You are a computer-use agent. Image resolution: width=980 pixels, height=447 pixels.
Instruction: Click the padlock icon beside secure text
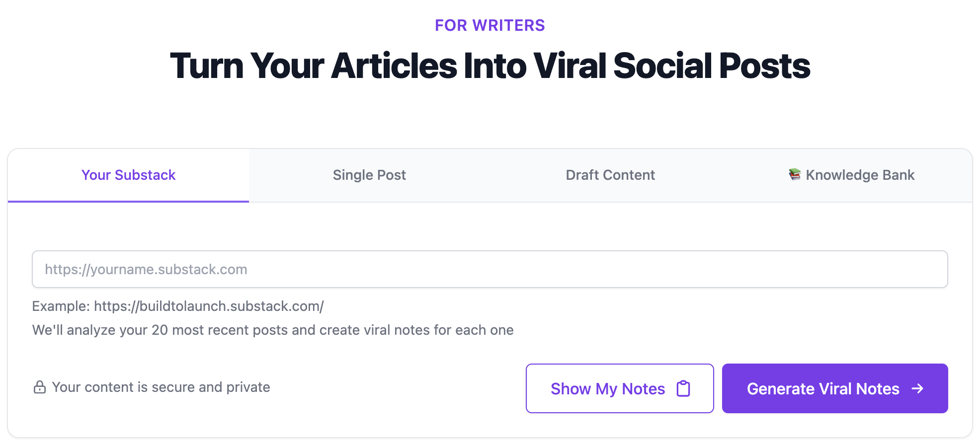pyautogui.click(x=39, y=387)
